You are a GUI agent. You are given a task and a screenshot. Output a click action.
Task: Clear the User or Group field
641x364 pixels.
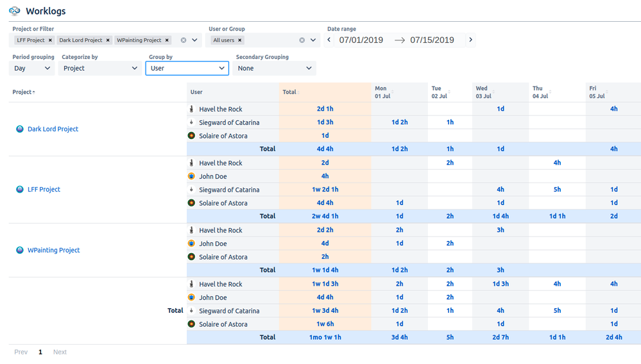302,40
